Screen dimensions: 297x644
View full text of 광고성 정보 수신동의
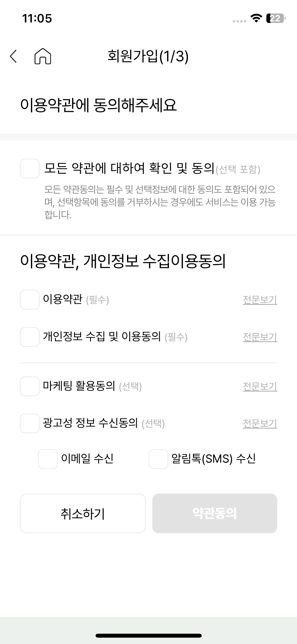click(x=260, y=424)
